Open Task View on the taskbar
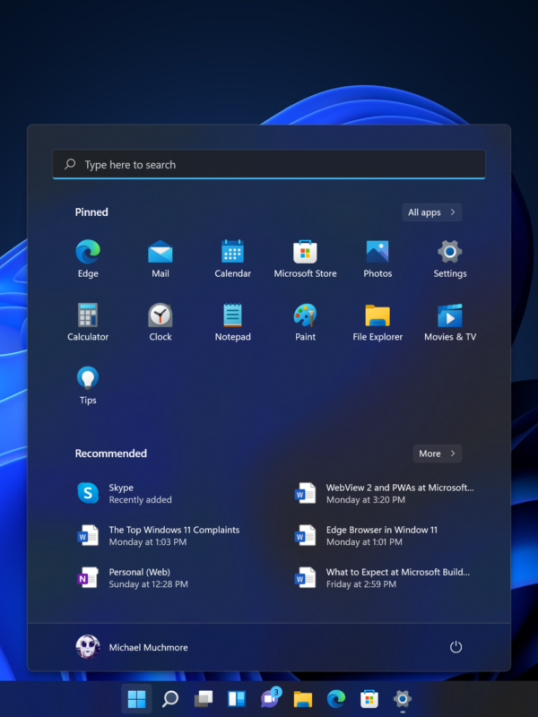The height and width of the screenshot is (717, 538). point(204,699)
